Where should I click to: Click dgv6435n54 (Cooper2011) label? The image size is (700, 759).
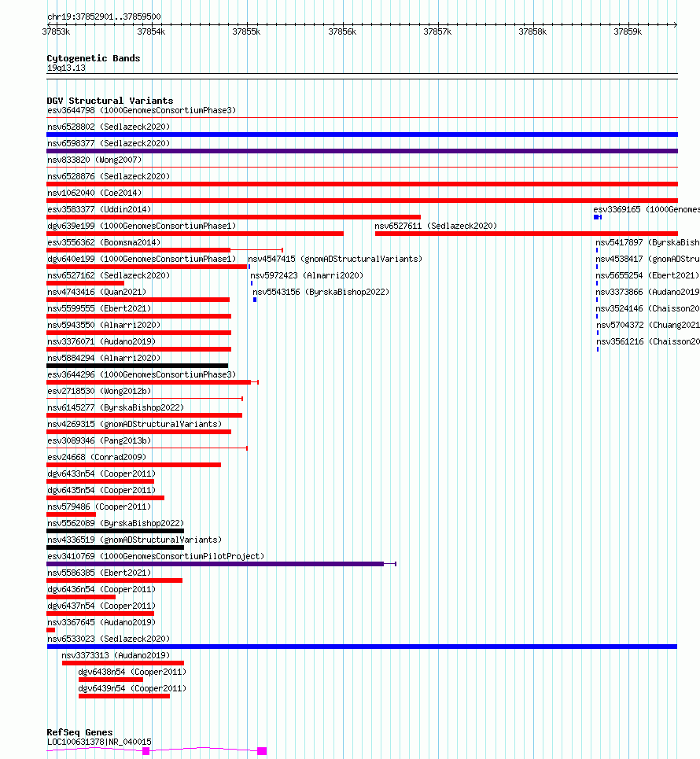tap(101, 490)
